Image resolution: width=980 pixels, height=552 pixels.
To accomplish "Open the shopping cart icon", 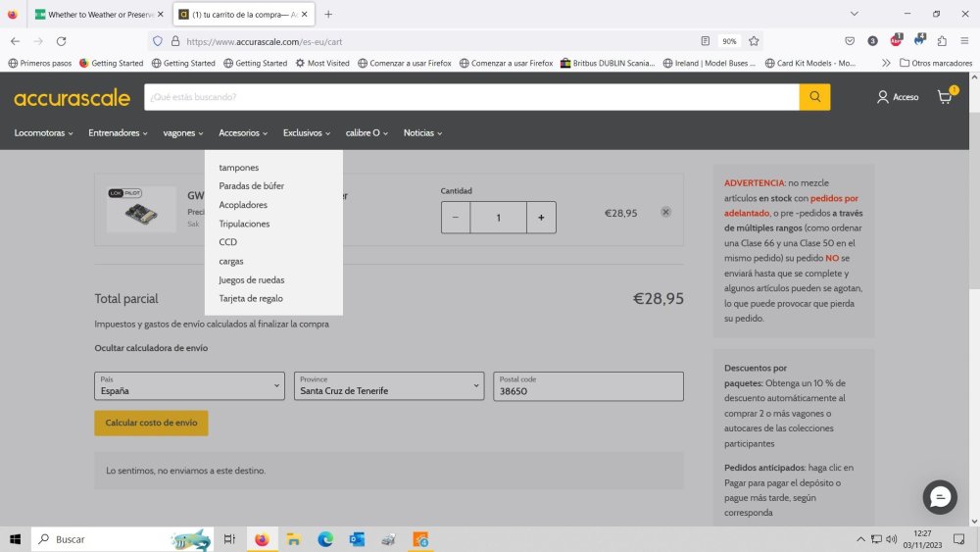I will (x=945, y=97).
